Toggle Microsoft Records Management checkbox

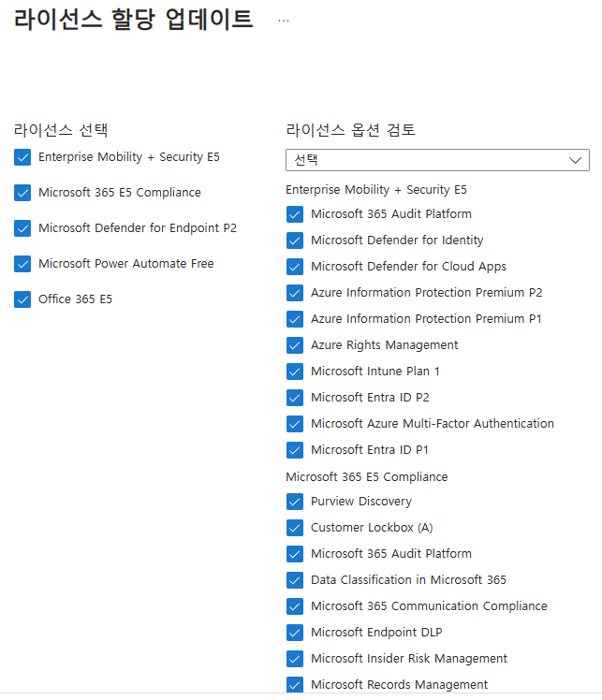[x=295, y=685]
